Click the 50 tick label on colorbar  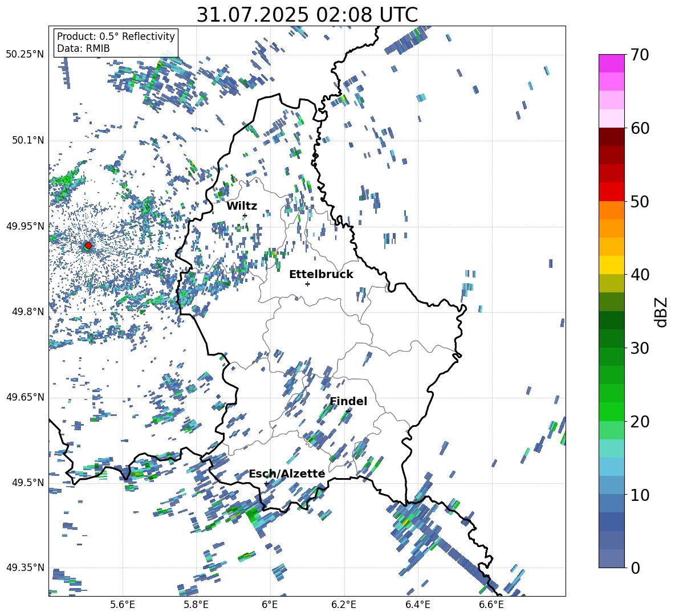(x=640, y=202)
